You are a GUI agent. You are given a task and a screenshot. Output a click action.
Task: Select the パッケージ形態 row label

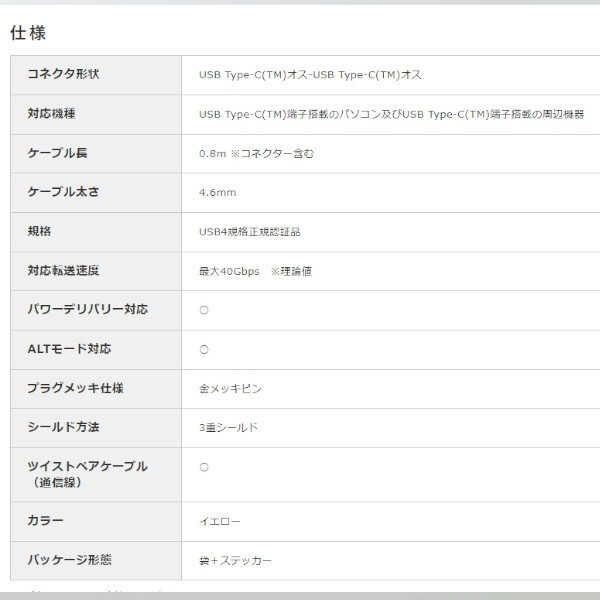[x=69, y=560]
